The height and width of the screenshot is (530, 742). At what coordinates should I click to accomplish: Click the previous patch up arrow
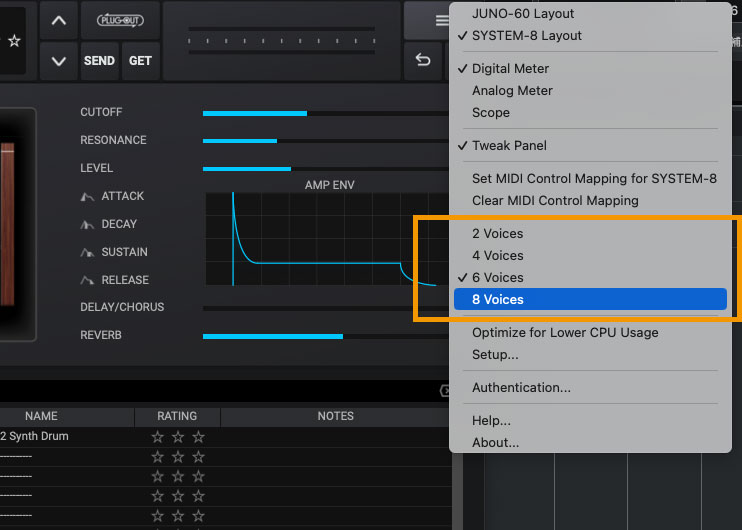[x=59, y=20]
